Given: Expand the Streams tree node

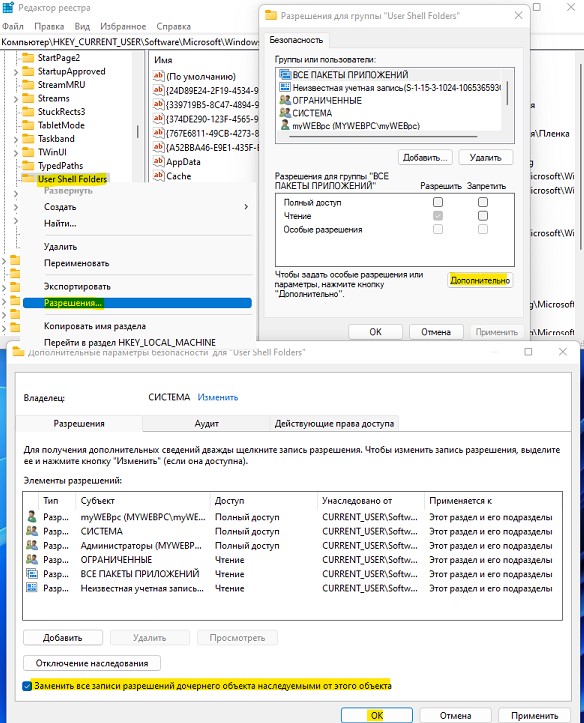Looking at the screenshot, I should click(x=16, y=99).
